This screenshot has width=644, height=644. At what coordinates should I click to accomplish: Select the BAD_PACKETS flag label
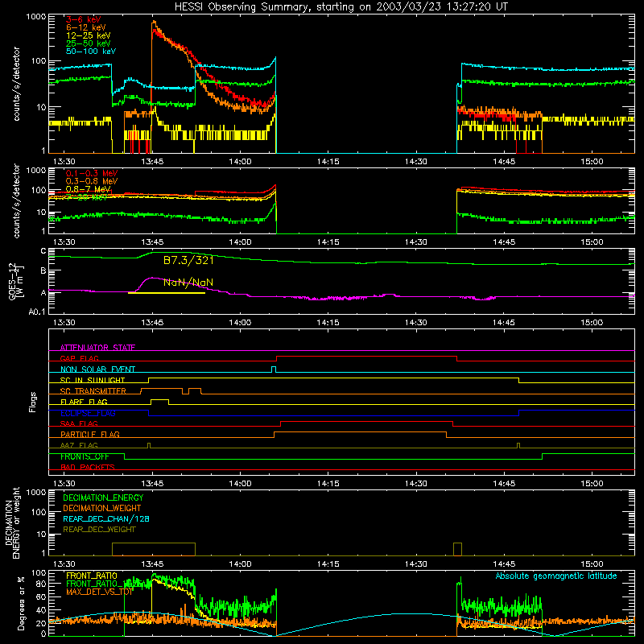click(x=88, y=467)
